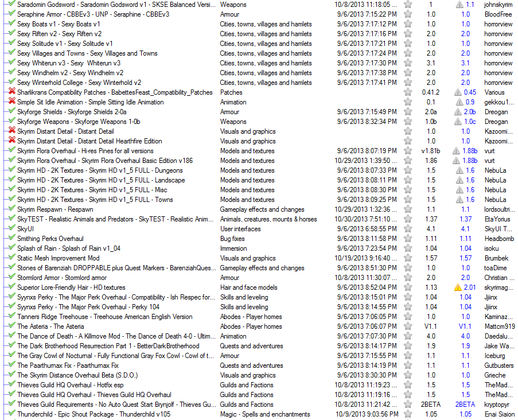Click the warning triangle on the Skyforge Weapons row
The width and height of the screenshot is (518, 420).
click(x=458, y=122)
